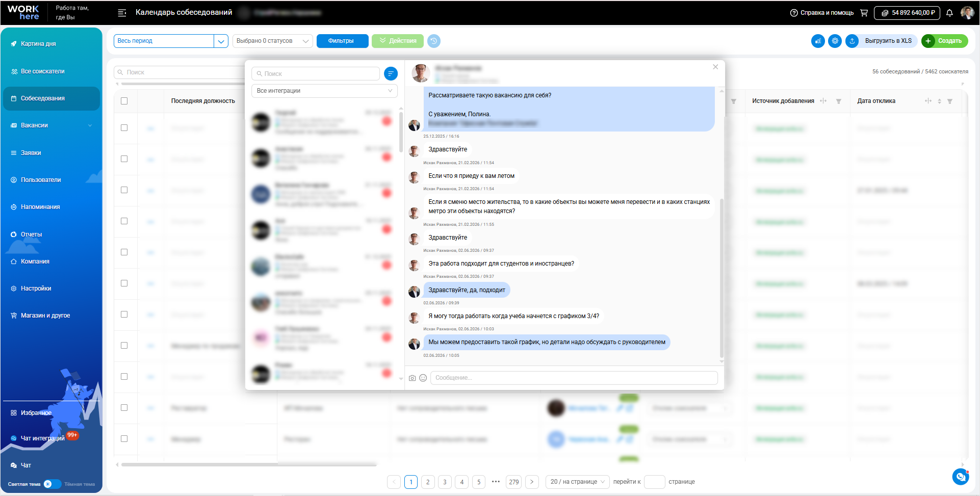
Task: Open the shopping cart icon in header
Action: (x=864, y=13)
